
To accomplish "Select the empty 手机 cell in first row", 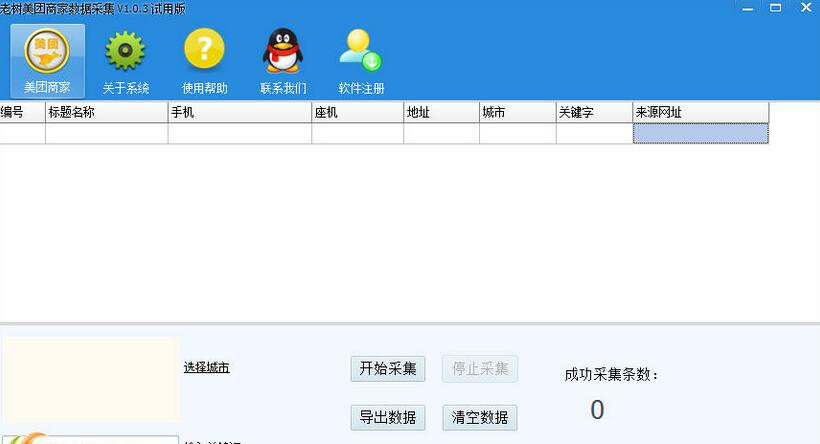I will 240,133.
